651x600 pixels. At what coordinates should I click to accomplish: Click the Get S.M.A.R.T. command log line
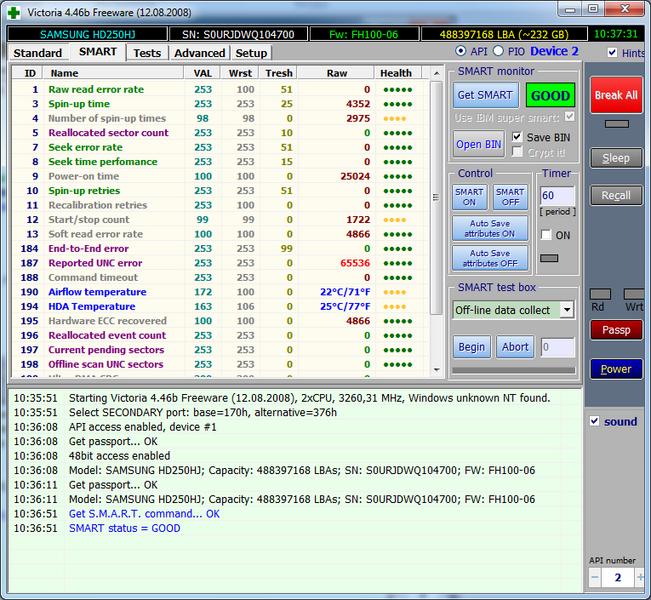(x=144, y=514)
